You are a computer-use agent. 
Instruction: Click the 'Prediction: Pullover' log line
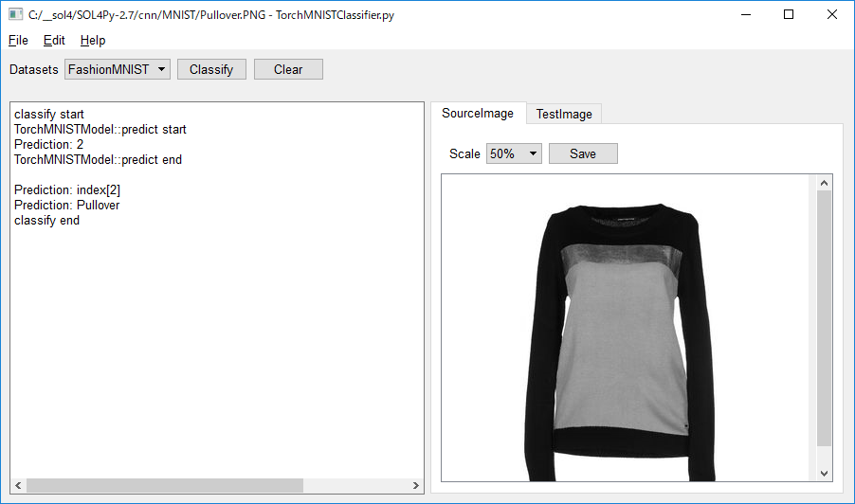66,205
